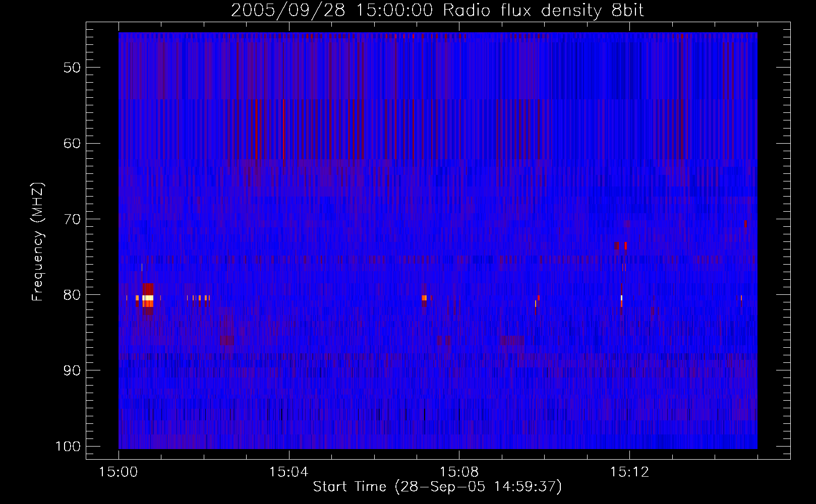The image size is (816, 504).
Task: Select the 'Frequency (MHZ)' y-axis label
Action: click(x=38, y=242)
